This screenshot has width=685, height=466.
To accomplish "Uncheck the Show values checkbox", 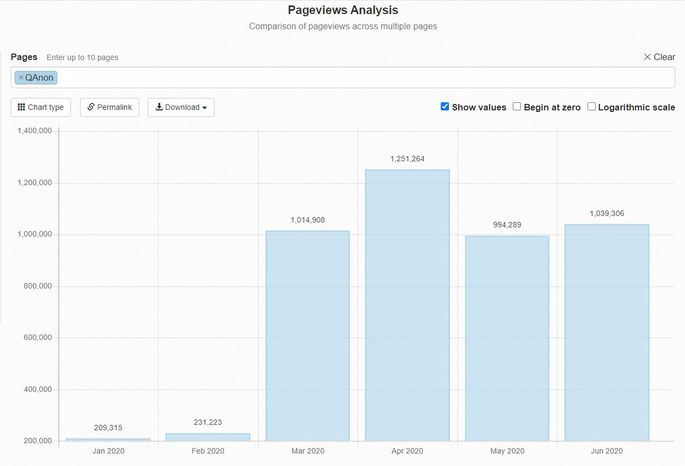I will (445, 107).
